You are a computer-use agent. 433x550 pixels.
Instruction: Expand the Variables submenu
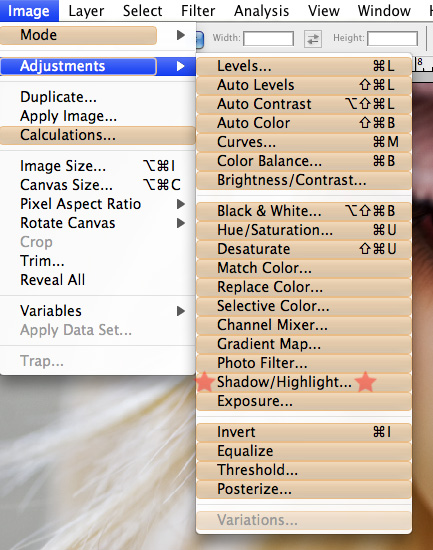point(98,311)
